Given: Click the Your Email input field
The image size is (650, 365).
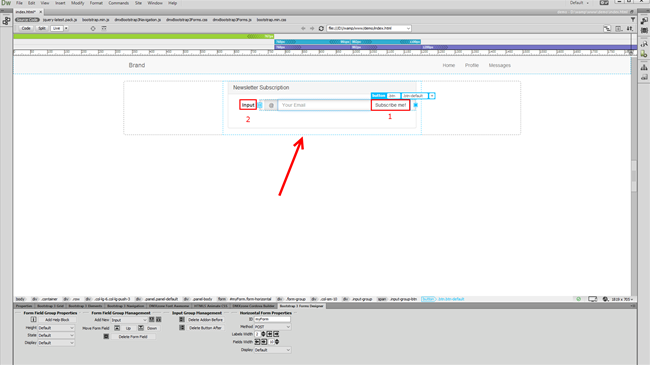Looking at the screenshot, I should tap(324, 105).
